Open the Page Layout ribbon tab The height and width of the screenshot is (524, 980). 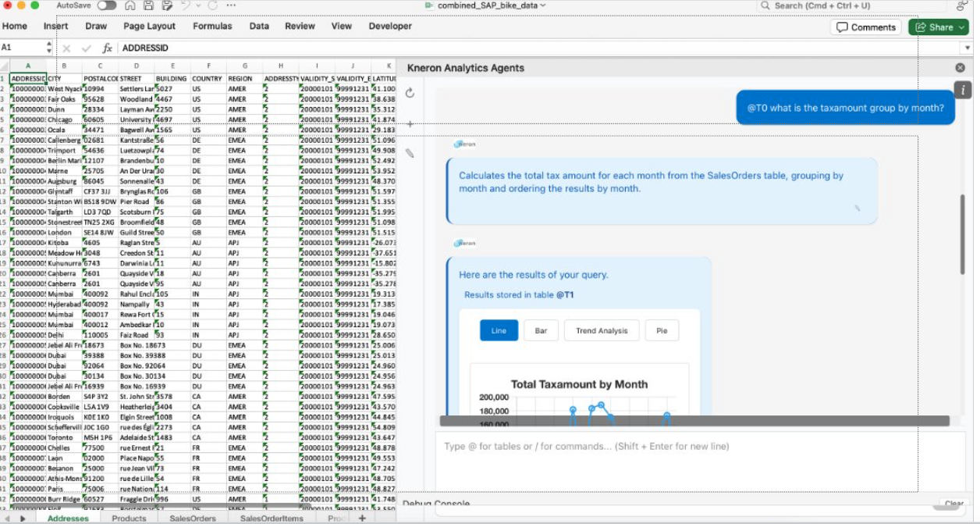coord(149,26)
